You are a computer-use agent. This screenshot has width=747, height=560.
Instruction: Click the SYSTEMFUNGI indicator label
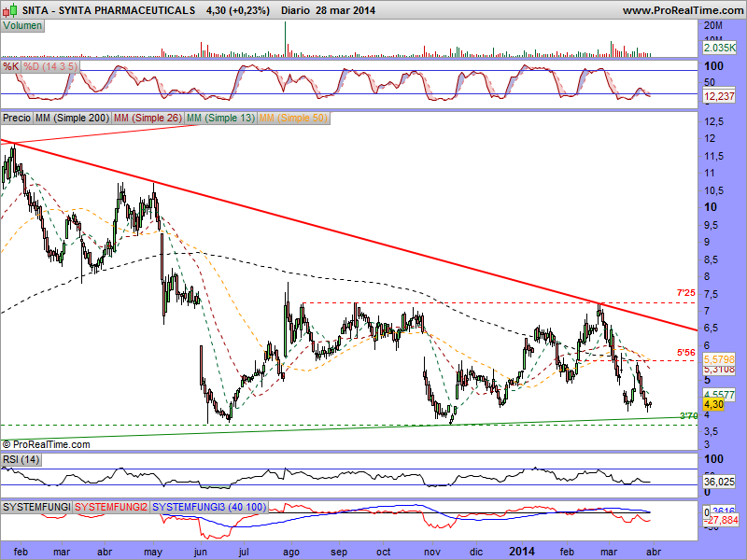(36, 507)
